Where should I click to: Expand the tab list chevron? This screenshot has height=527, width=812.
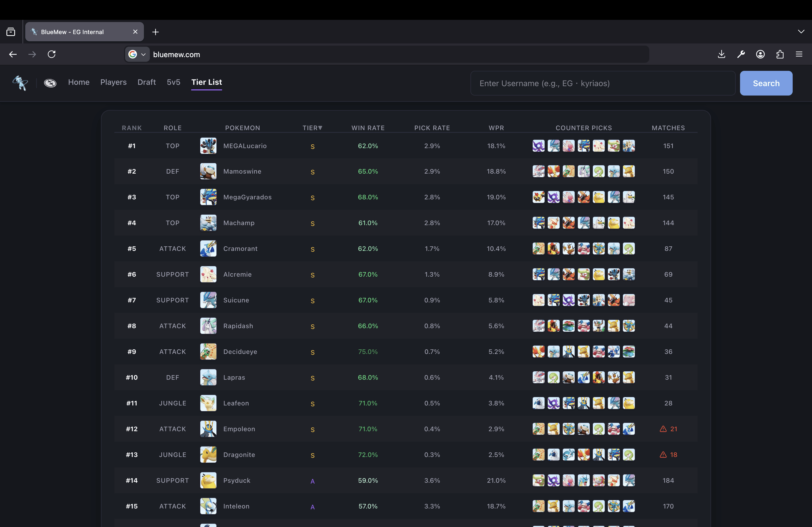(801, 32)
